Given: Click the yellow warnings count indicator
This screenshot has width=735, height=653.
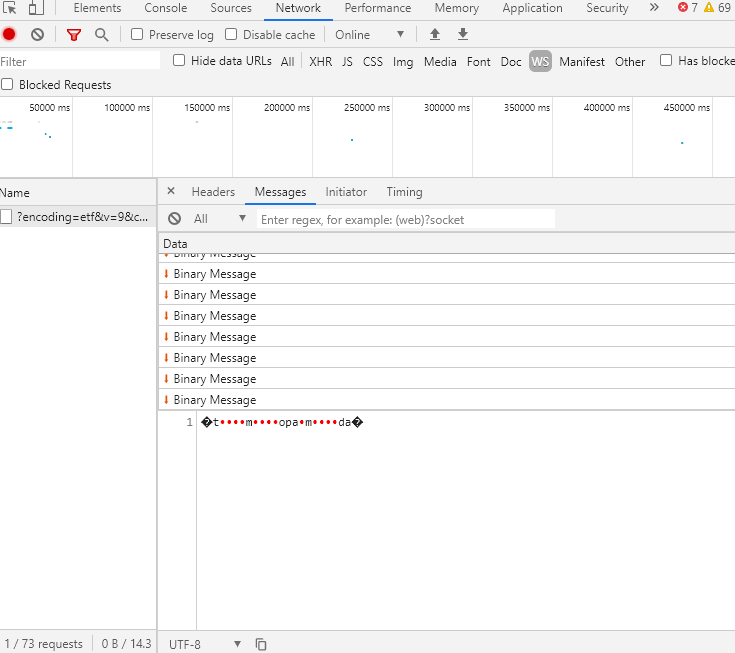Looking at the screenshot, I should [x=717, y=8].
